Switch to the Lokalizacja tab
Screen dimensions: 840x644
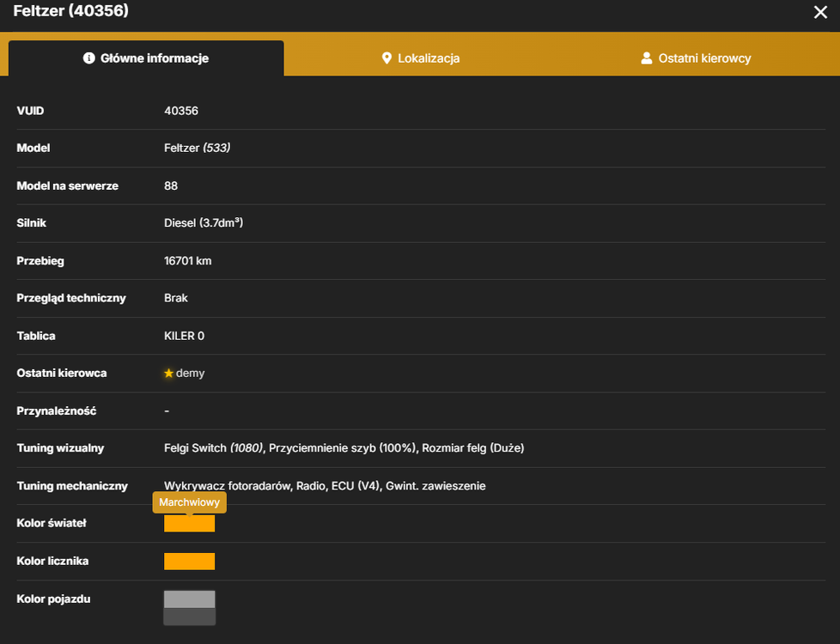pos(421,58)
